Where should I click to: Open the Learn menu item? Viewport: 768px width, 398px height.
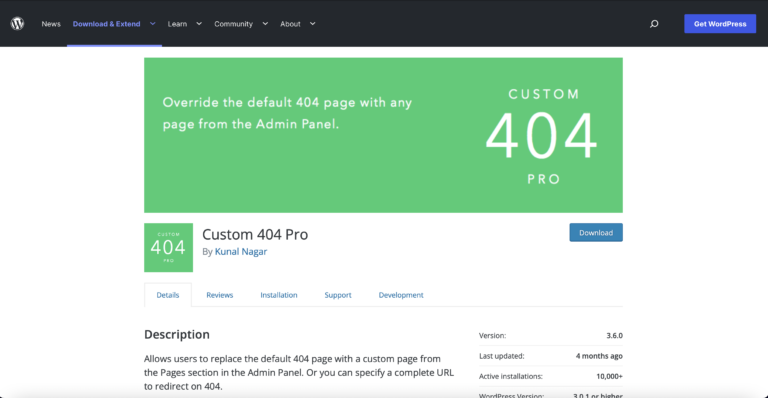177,23
